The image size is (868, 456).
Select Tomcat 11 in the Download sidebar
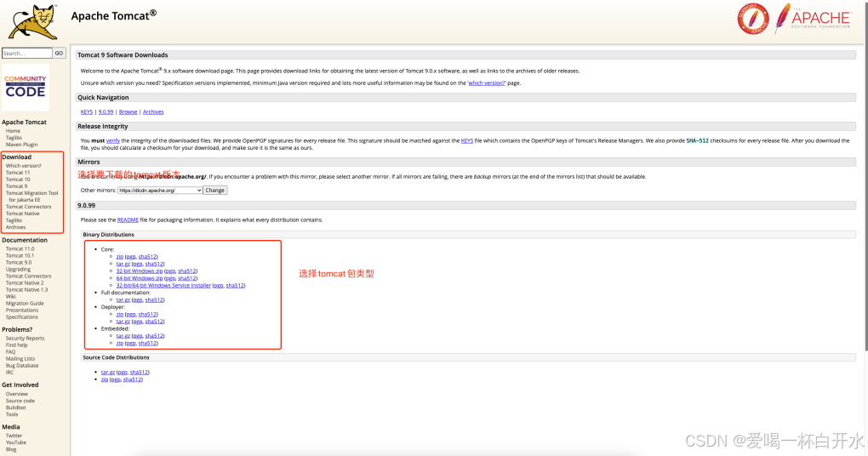(x=18, y=173)
